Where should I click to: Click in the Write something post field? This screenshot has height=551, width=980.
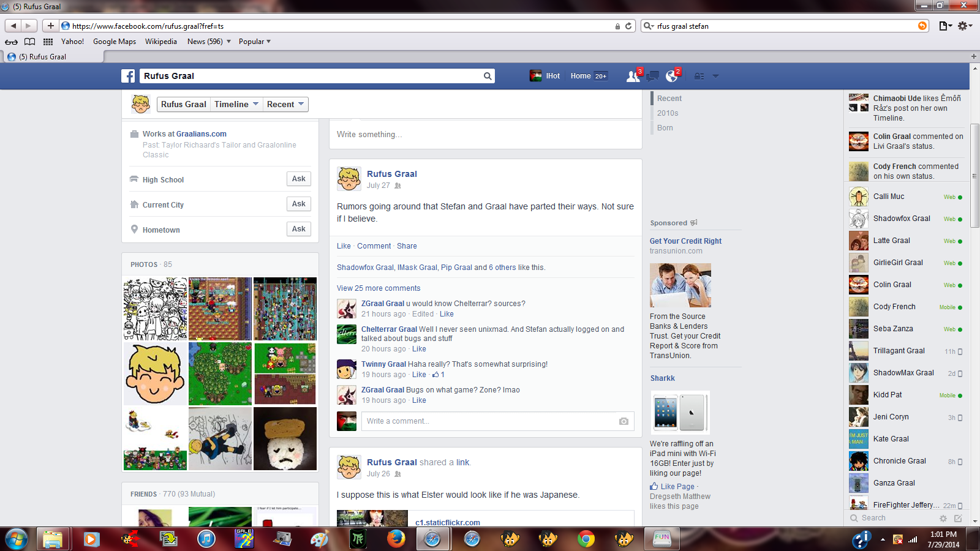coord(485,135)
